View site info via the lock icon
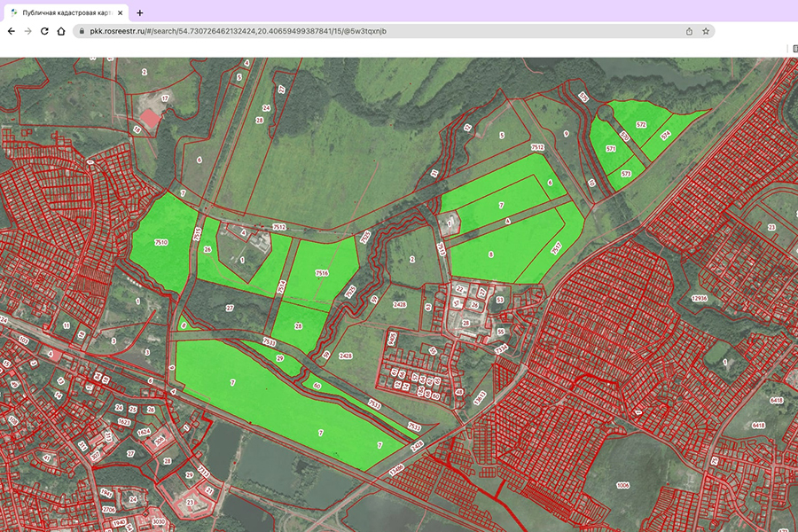Viewport: 798px width, 532px height. click(81, 30)
